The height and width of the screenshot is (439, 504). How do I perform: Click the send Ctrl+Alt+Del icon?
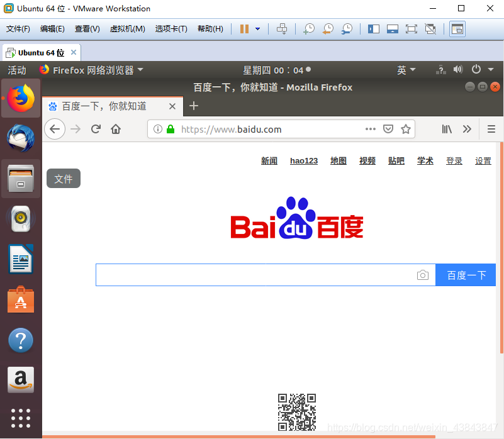282,29
